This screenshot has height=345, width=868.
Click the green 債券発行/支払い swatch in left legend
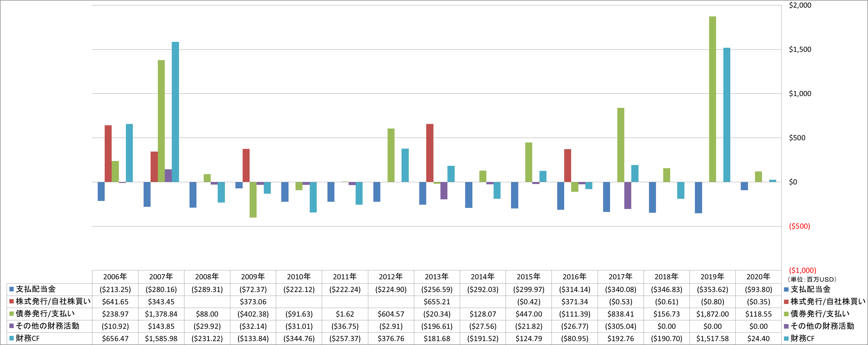click(x=12, y=314)
